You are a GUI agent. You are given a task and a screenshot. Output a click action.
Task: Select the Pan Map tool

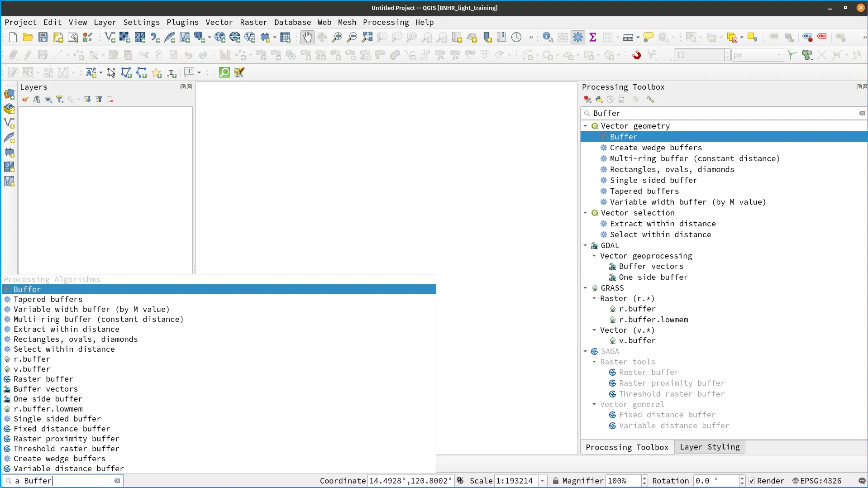pos(308,37)
